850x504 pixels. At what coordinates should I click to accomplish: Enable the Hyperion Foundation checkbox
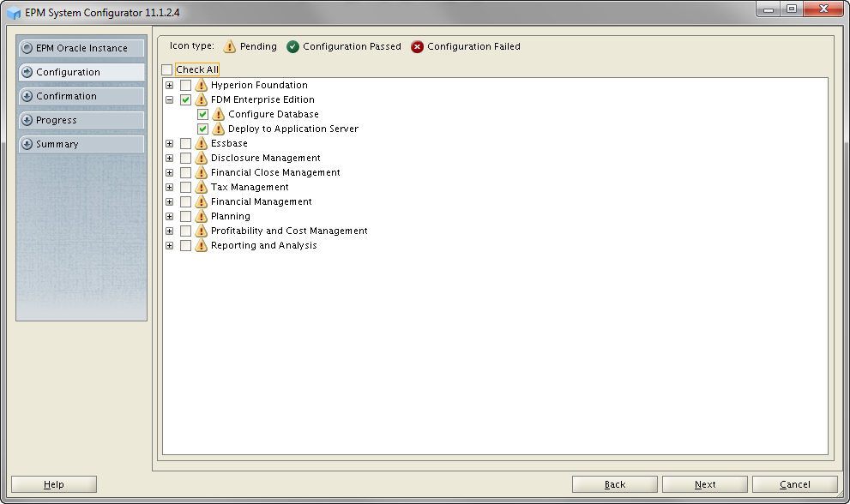point(186,85)
